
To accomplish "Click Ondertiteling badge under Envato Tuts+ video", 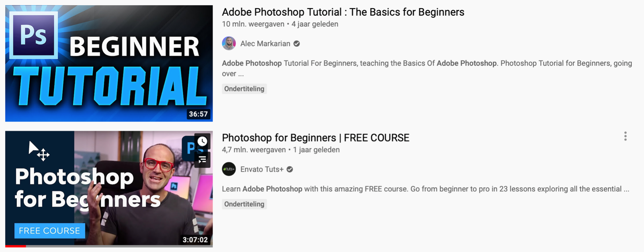I will [244, 204].
